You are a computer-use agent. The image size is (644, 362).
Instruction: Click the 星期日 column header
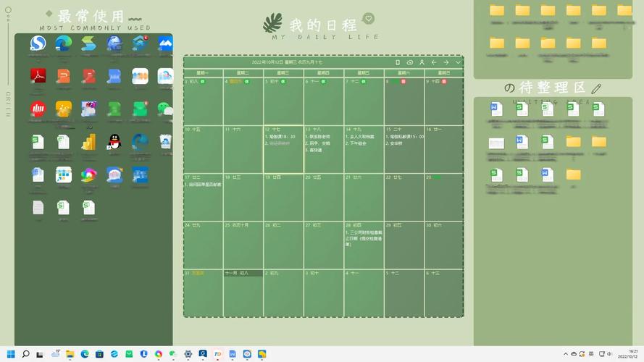(x=444, y=72)
